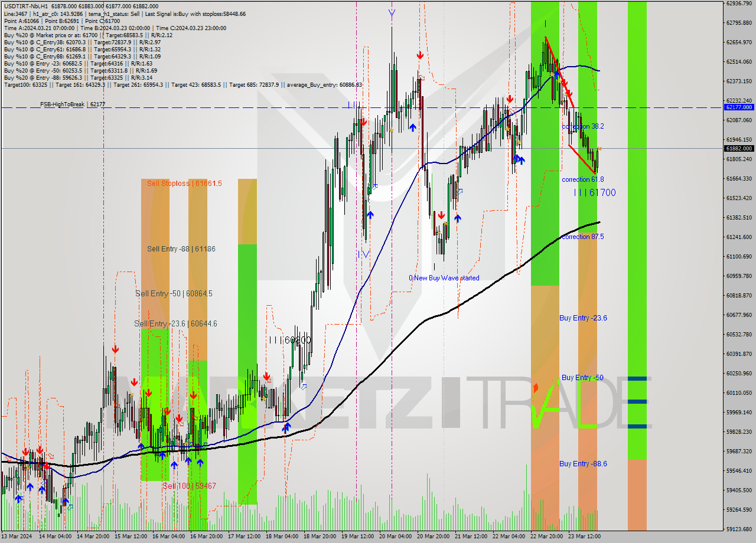Click the 'Last Signal is:Buy with stoploss' header line
This screenshot has height=543, width=756.
click(125, 14)
